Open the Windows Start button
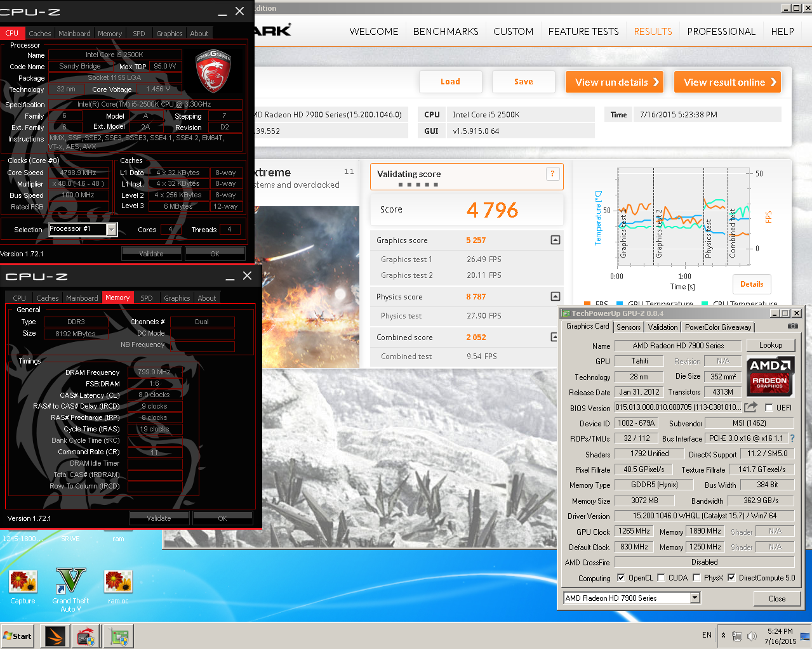Screen dimensions: 812x649 point(18,636)
